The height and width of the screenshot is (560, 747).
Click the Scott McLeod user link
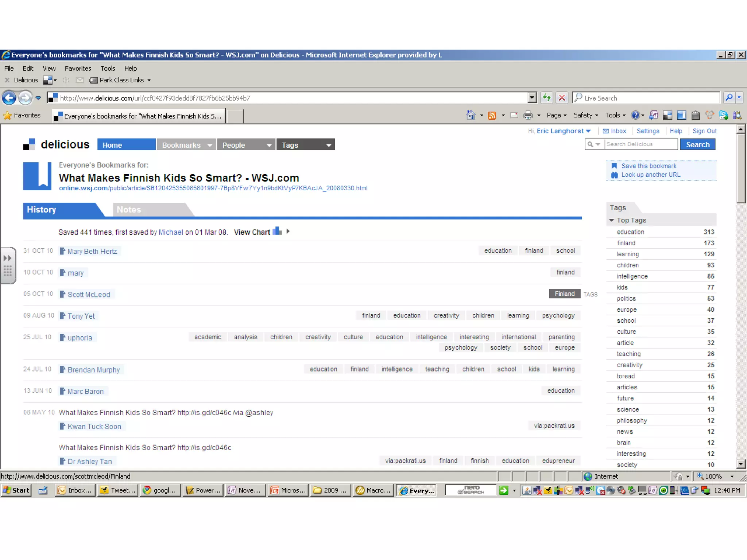tap(89, 295)
